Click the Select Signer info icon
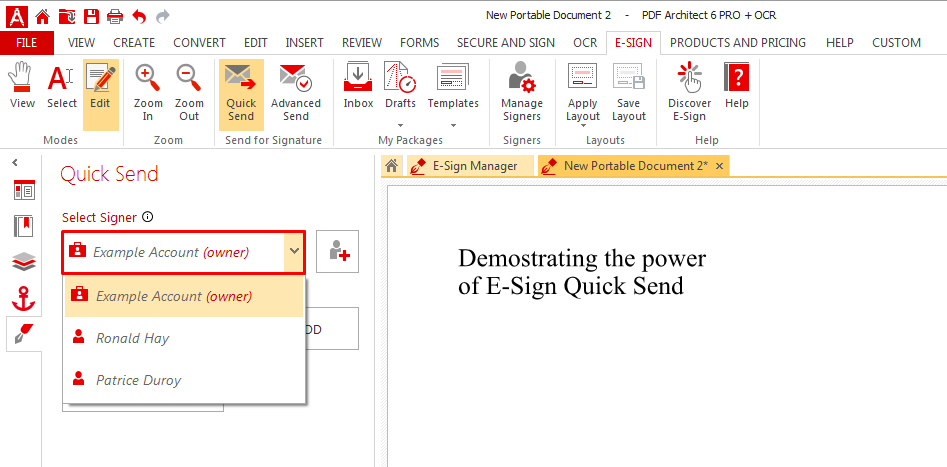 click(147, 217)
